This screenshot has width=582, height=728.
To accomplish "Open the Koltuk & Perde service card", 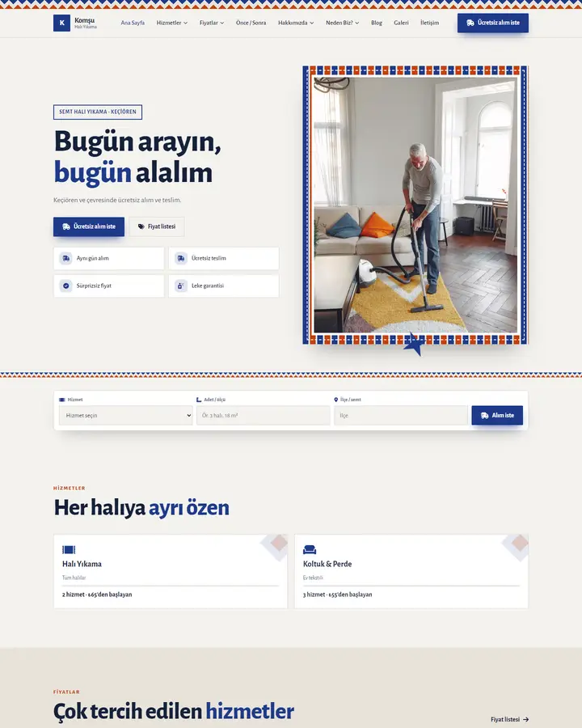I will pyautogui.click(x=411, y=572).
